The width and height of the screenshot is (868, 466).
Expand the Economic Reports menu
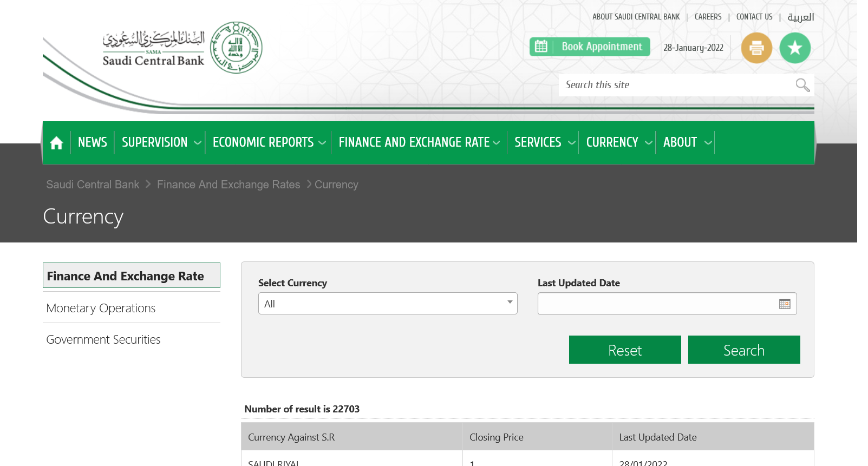(269, 143)
